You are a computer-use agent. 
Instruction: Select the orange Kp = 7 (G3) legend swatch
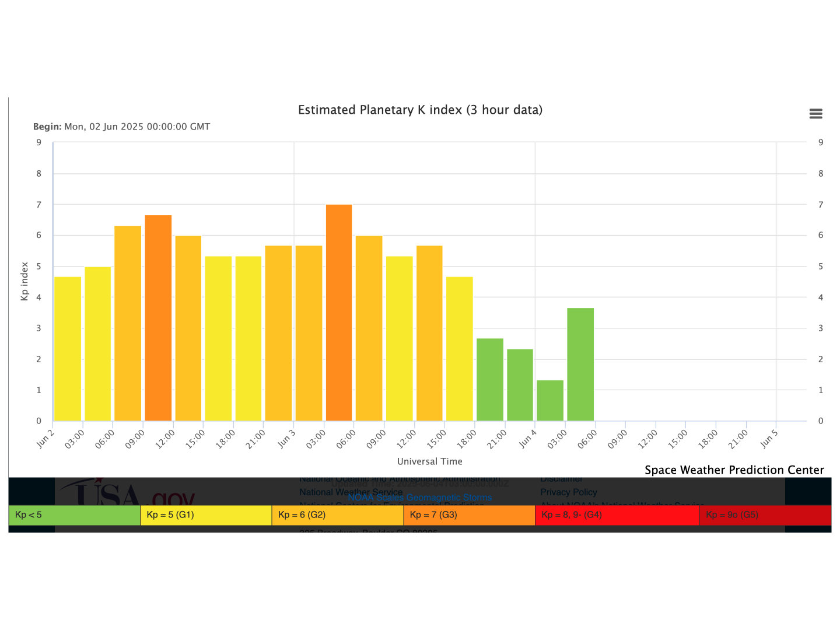coord(470,515)
